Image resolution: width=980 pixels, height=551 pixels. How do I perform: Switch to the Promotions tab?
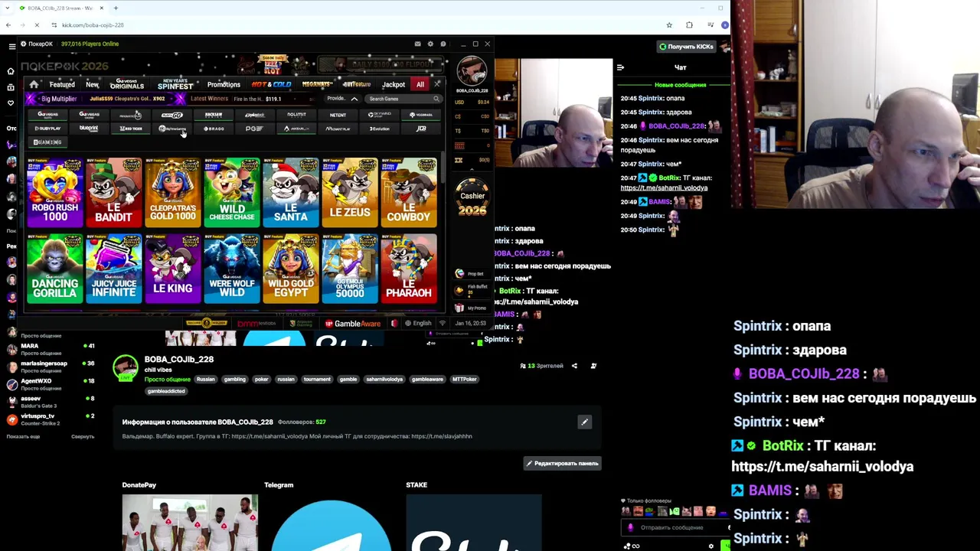point(224,85)
